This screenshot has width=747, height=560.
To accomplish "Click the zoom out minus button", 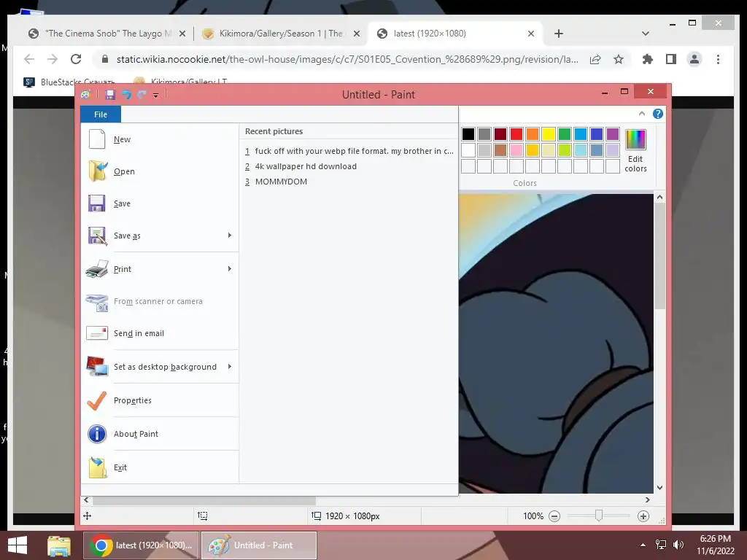I will 554,516.
